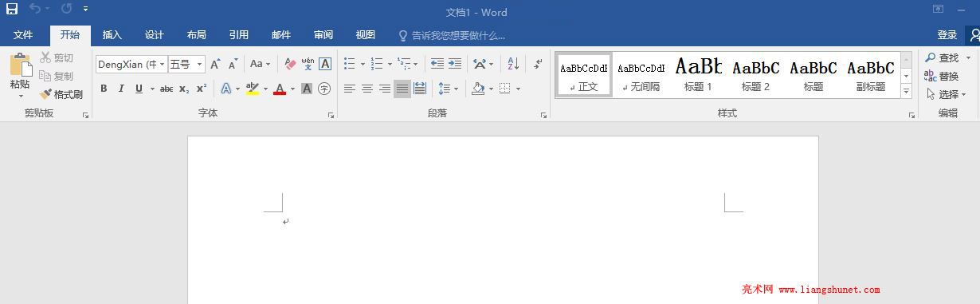Click the numbering list icon
980x304 pixels.
click(377, 64)
